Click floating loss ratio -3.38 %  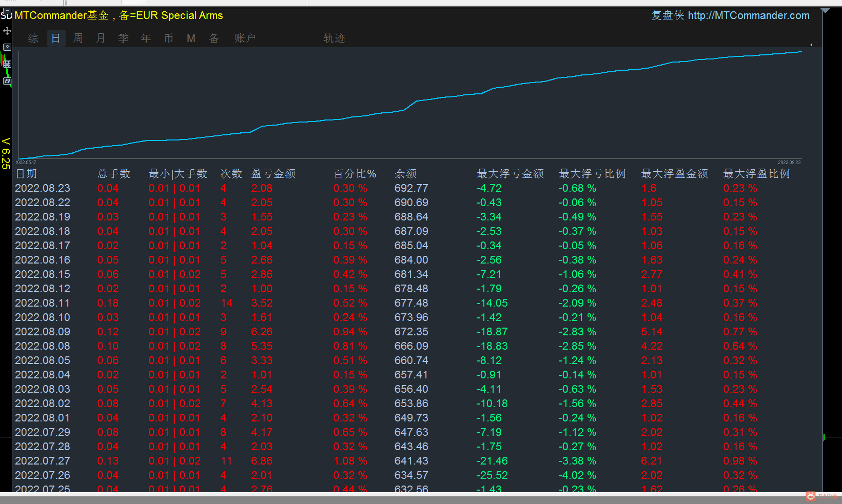coord(577,461)
